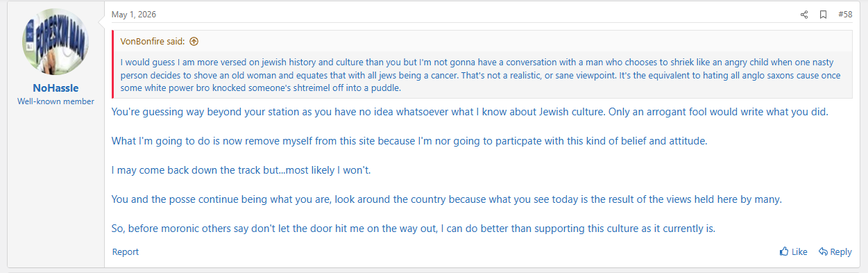The image size is (868, 273).
Task: Report this post
Action: (x=126, y=251)
